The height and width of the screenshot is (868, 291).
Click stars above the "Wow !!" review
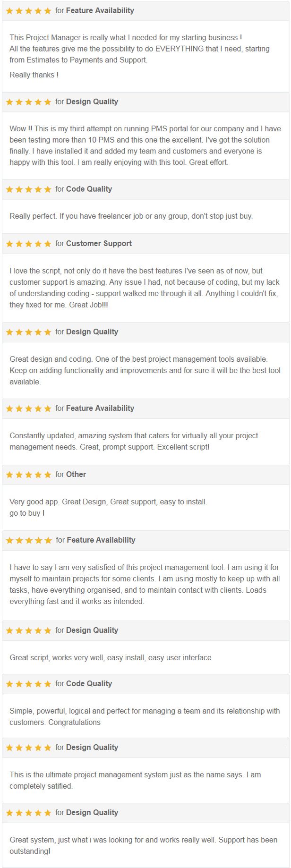pyautogui.click(x=28, y=102)
